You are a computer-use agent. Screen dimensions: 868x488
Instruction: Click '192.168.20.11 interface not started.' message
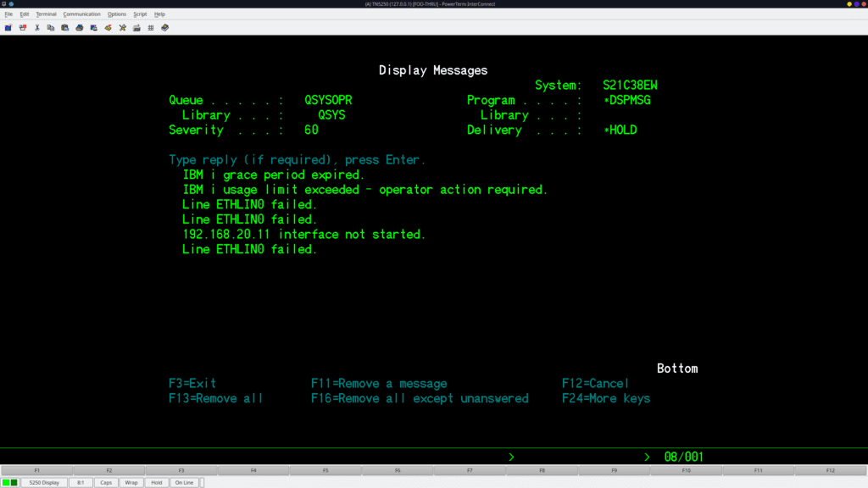[x=304, y=235]
